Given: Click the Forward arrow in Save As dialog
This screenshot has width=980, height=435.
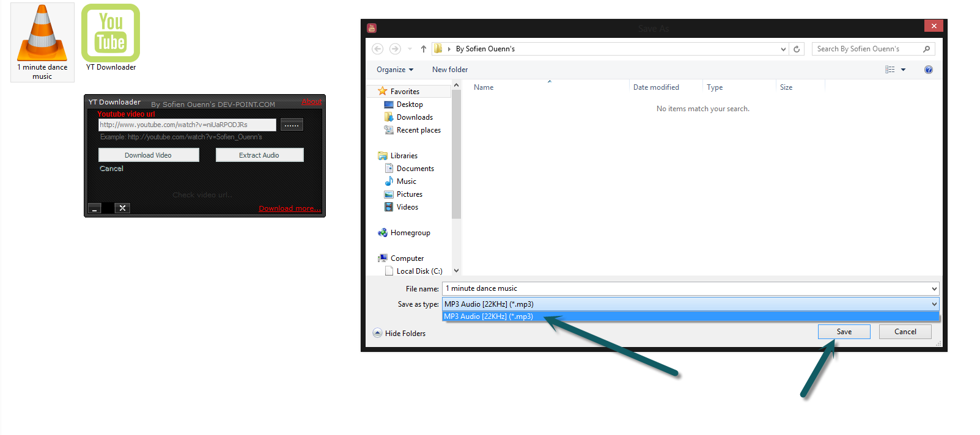Looking at the screenshot, I should click(395, 49).
